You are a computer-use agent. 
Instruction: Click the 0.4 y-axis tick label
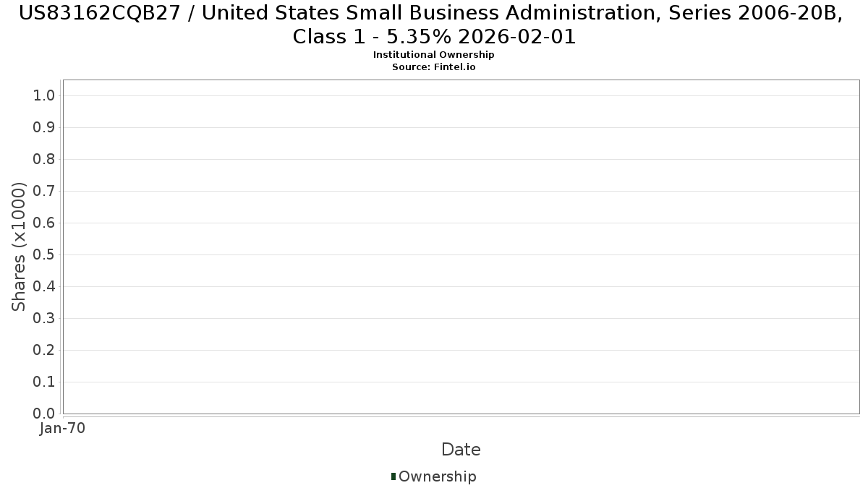tap(45, 287)
